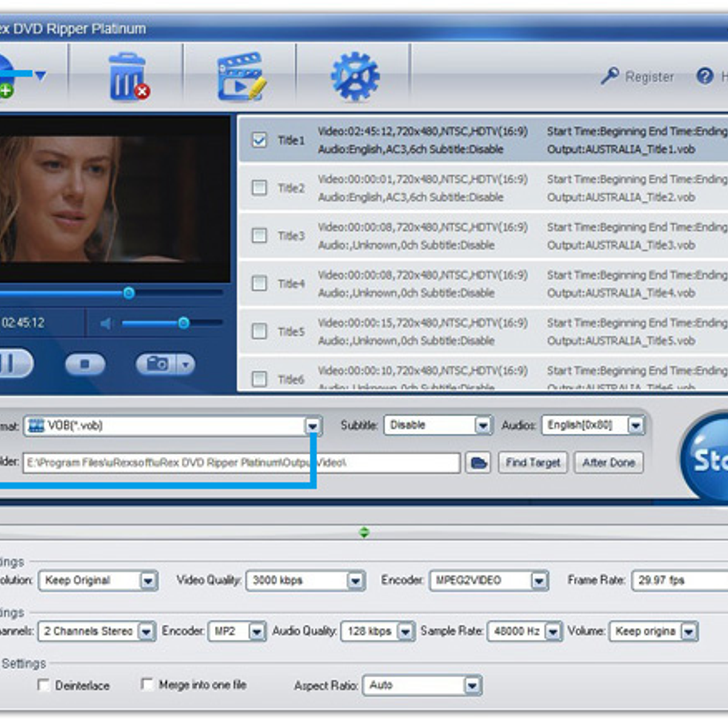The height and width of the screenshot is (728, 728).
Task: Open the snapshot options arrow
Action: 186,364
